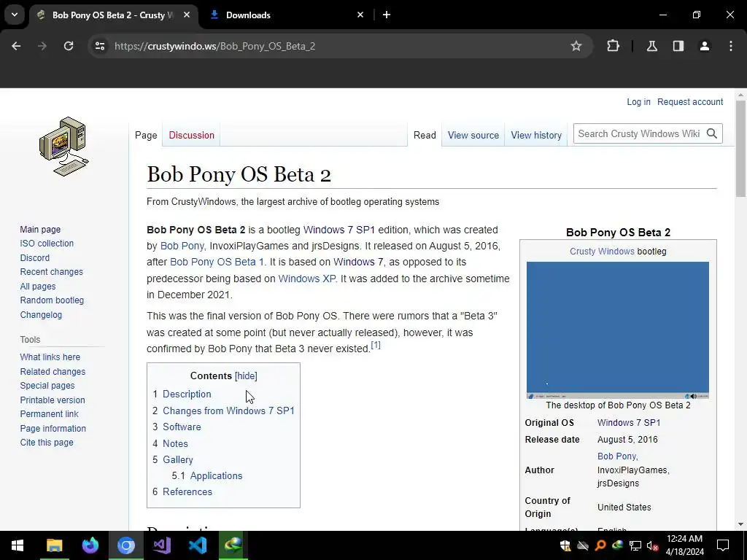Open a new browser tab
Image resolution: width=747 pixels, height=560 pixels.
pyautogui.click(x=387, y=15)
